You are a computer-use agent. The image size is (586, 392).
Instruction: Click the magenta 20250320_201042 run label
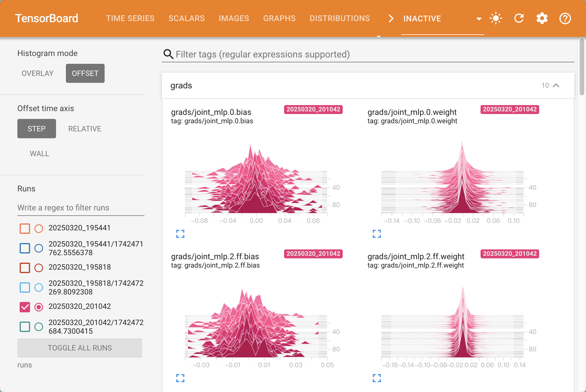pos(313,109)
